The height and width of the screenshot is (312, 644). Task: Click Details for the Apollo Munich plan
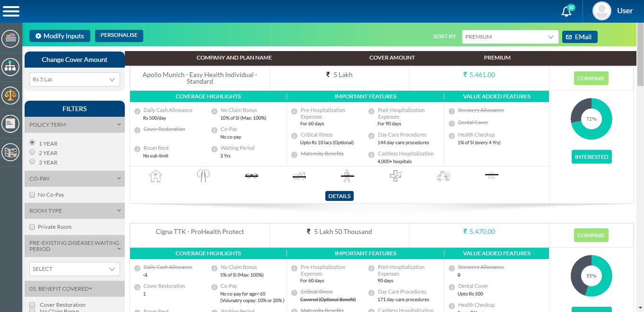[x=339, y=196]
